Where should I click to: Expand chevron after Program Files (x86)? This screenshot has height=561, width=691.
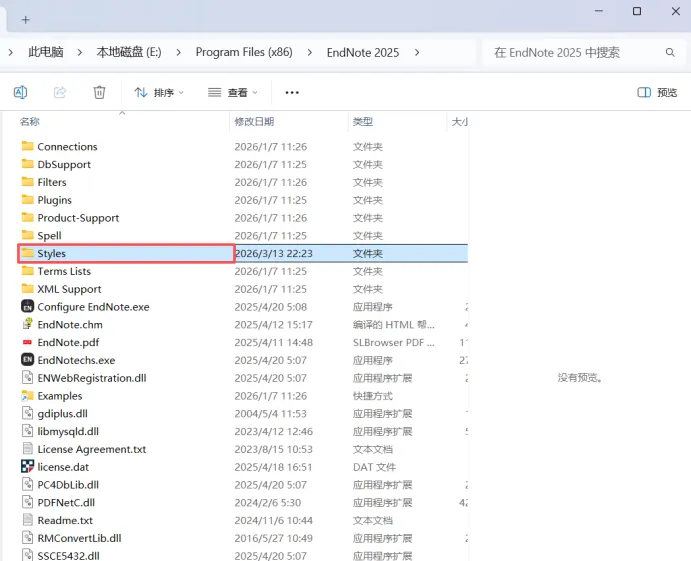point(310,52)
